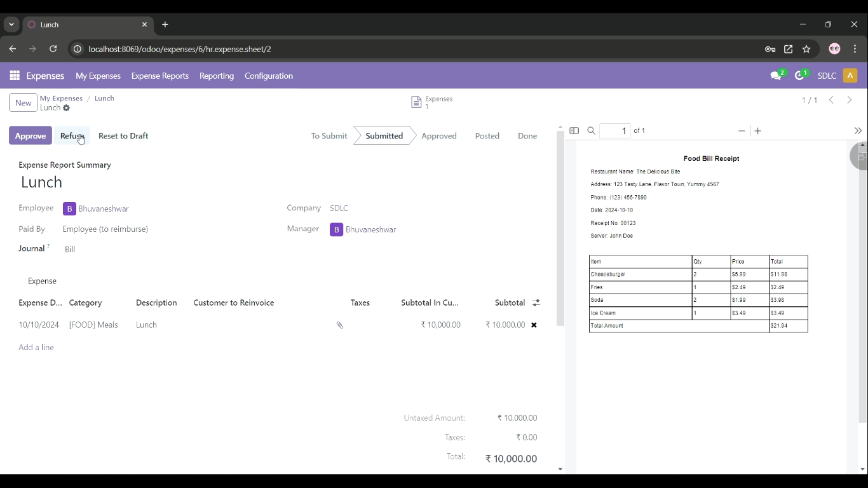The height and width of the screenshot is (488, 868).
Task: Go to the next record arrow
Action: [x=850, y=100]
